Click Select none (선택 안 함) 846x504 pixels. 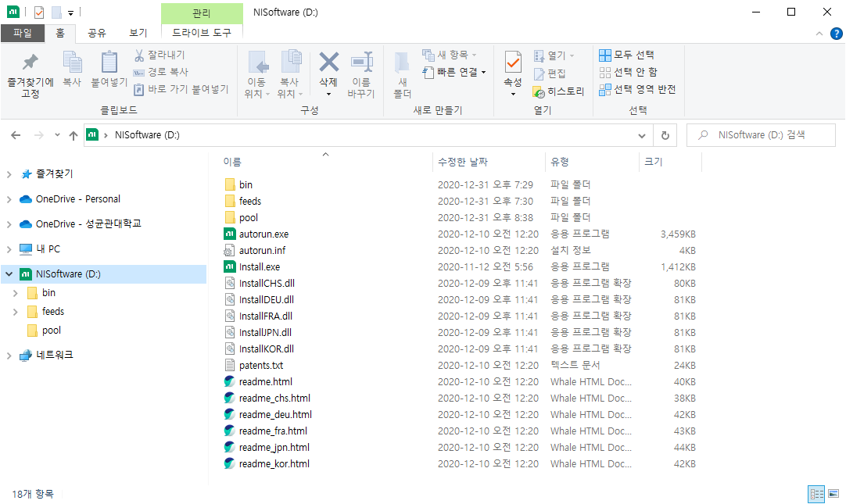628,72
